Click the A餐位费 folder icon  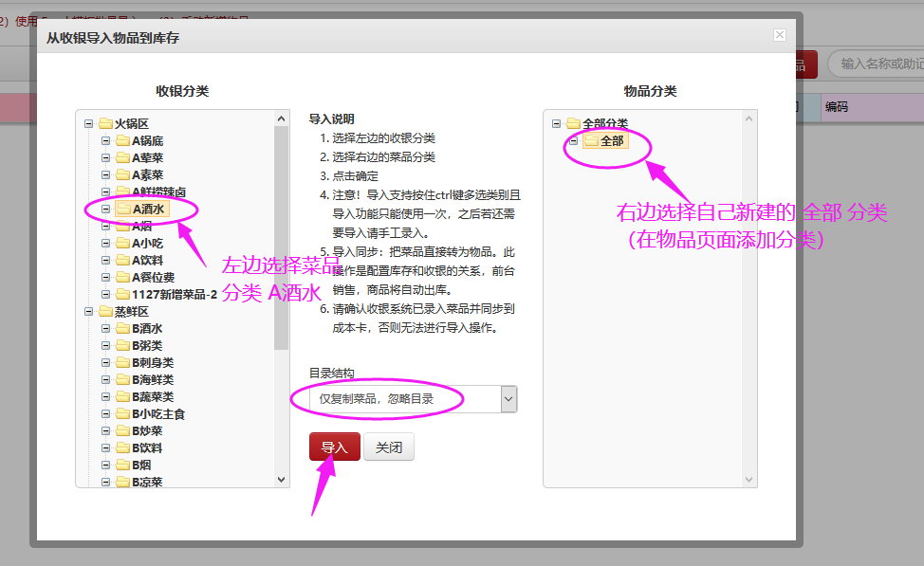pyautogui.click(x=122, y=277)
